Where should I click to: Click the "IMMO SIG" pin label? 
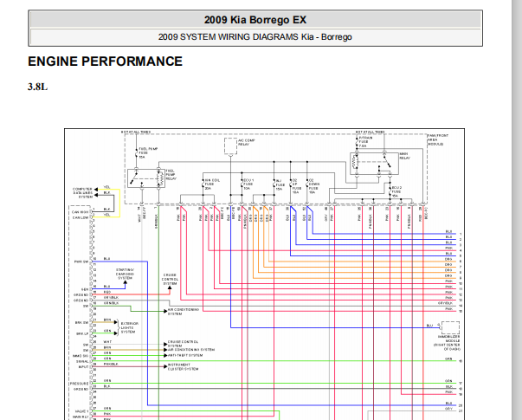(x=81, y=356)
